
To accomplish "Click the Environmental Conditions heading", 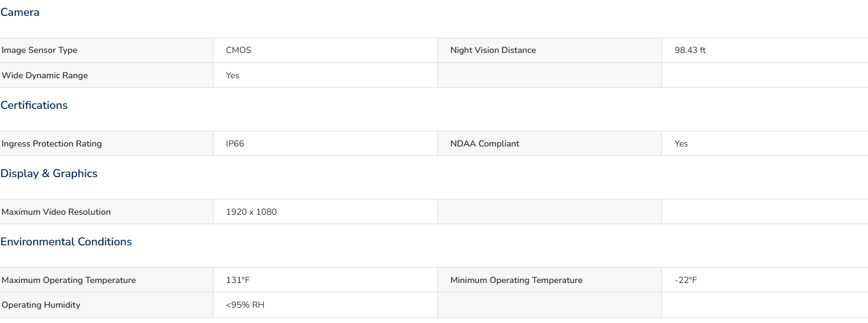I will coord(66,242).
